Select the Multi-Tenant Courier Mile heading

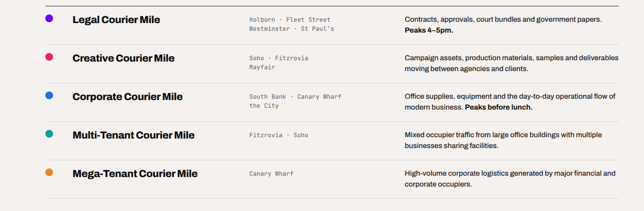coord(133,135)
